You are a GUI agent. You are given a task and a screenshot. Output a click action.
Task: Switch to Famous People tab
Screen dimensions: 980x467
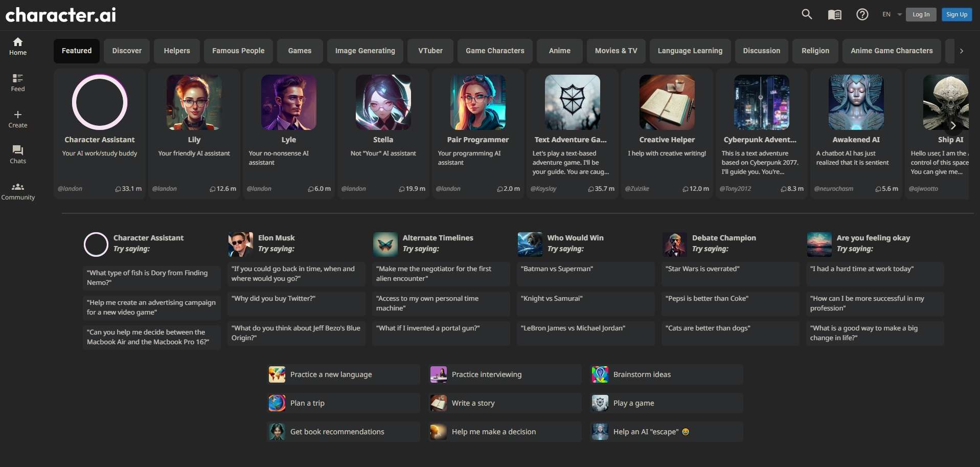(x=238, y=51)
